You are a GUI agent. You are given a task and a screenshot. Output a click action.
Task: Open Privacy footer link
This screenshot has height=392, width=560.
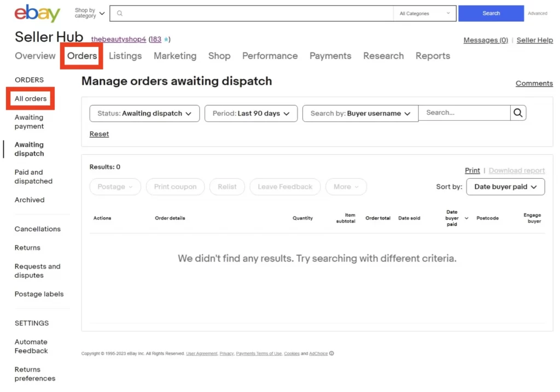click(x=226, y=353)
